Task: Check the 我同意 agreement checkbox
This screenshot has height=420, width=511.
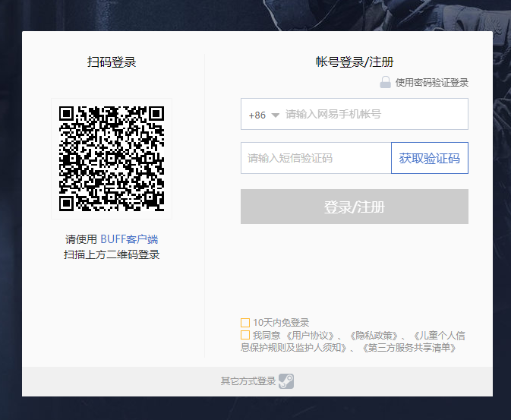Action: [245, 335]
